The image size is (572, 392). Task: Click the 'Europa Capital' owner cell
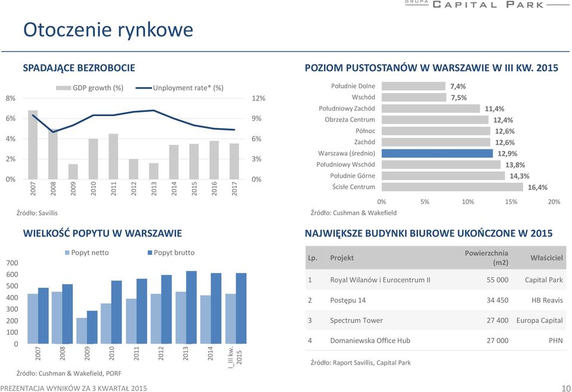point(540,321)
